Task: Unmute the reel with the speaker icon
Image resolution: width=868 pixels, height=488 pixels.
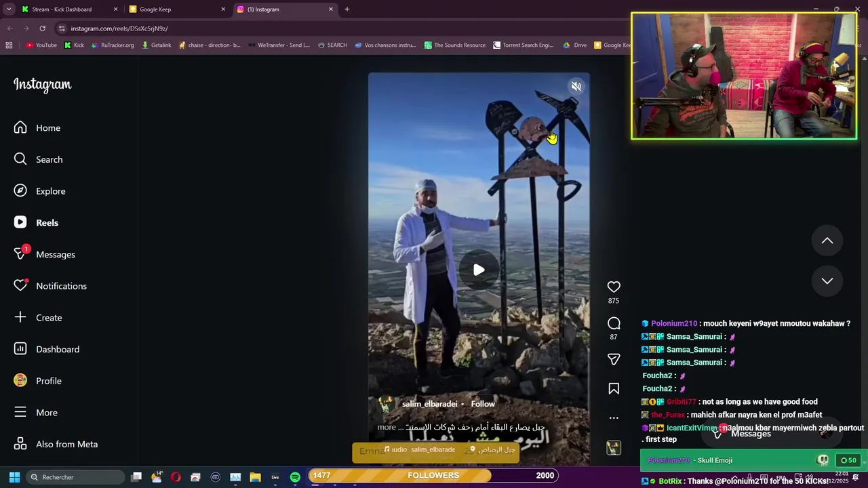Action: [576, 87]
